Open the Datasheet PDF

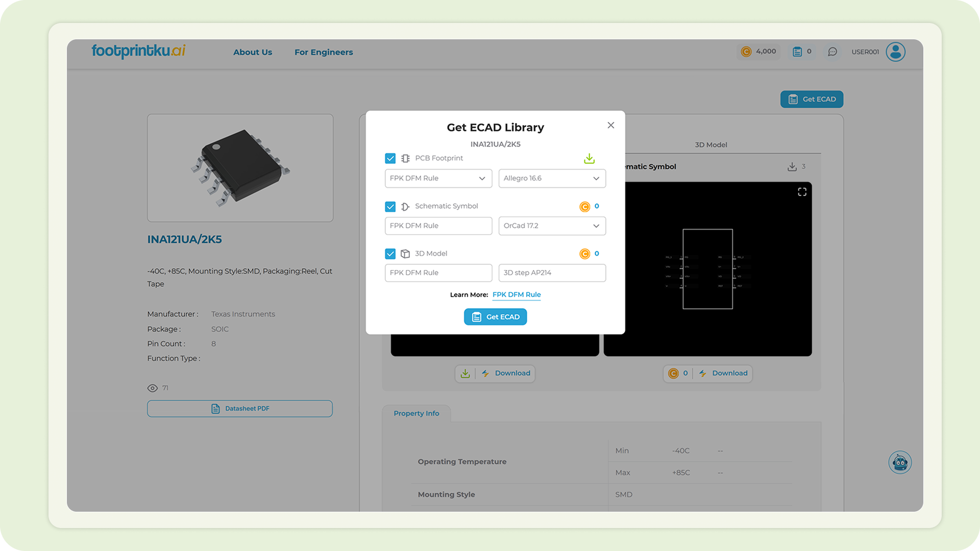(x=240, y=409)
